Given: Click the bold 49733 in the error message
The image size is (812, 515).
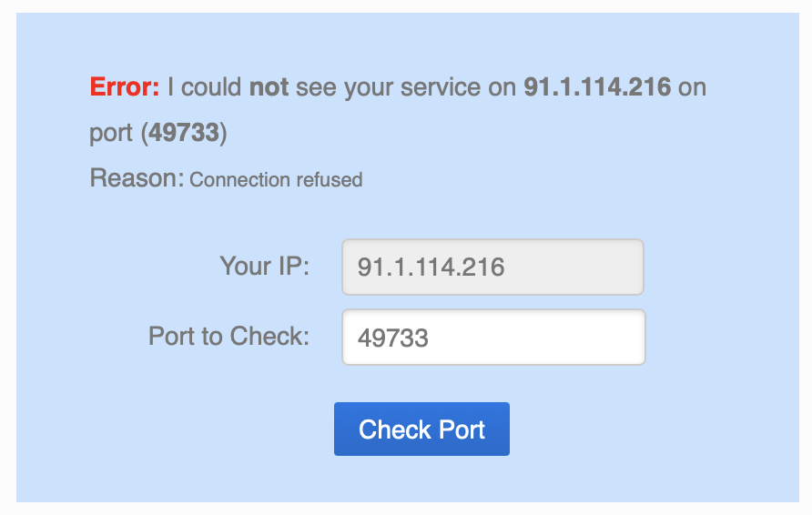Looking at the screenshot, I should coord(185,134).
